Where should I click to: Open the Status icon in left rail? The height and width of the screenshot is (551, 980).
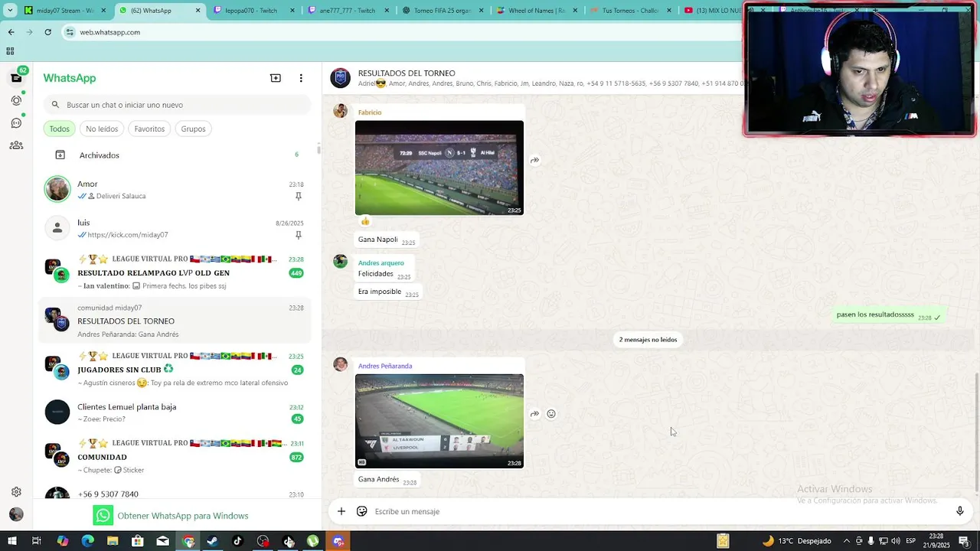tap(16, 100)
